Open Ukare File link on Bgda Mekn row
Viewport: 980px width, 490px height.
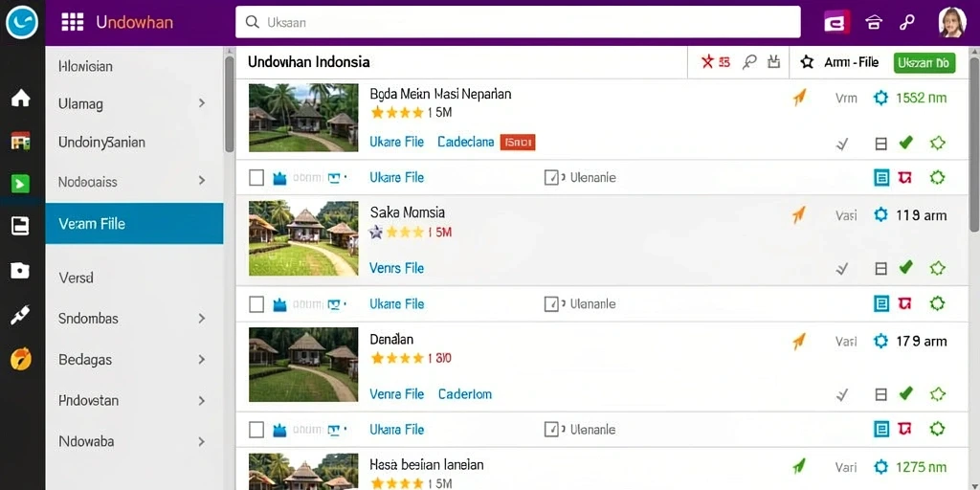pyautogui.click(x=397, y=142)
